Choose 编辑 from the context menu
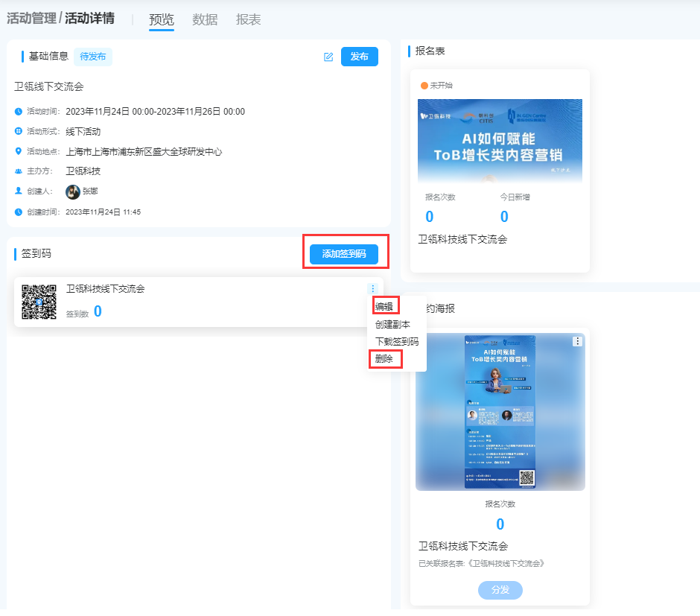This screenshot has height=616, width=700. (384, 306)
